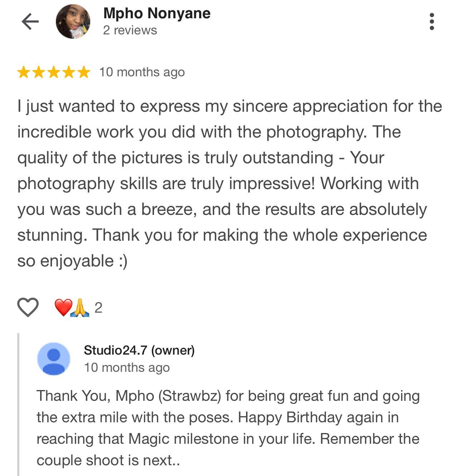
Task: Click the first star of the rating
Action: tap(24, 72)
